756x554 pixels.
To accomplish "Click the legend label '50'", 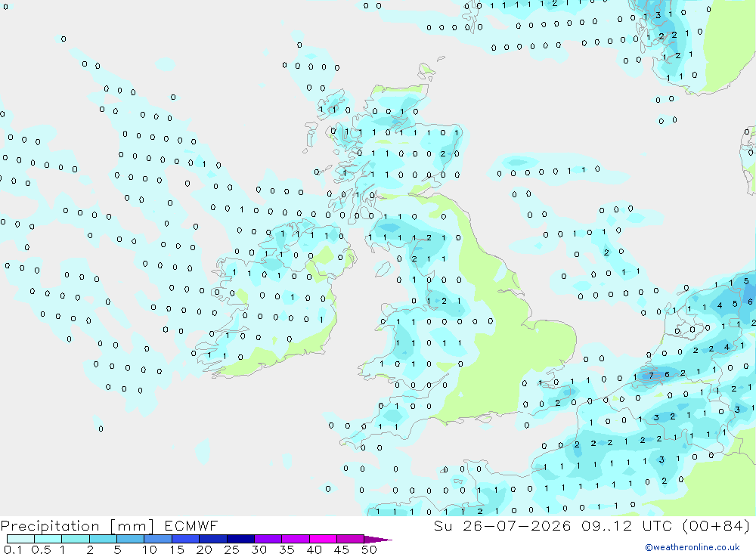I will coord(369,549).
